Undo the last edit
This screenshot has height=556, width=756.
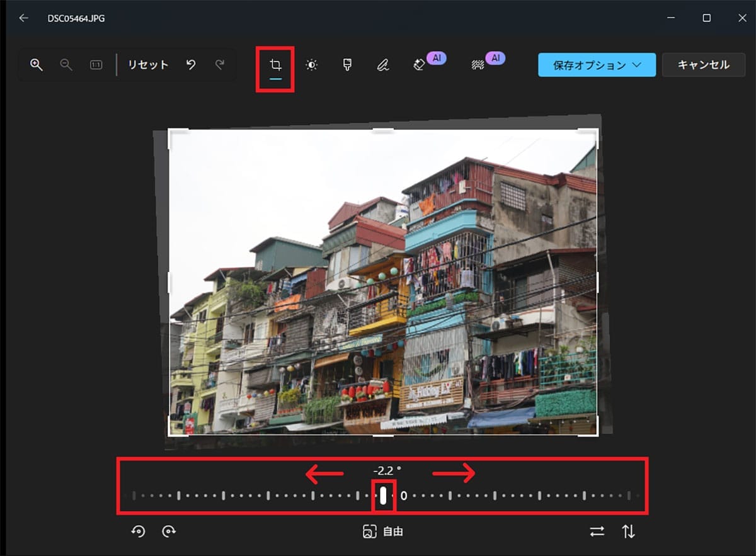pos(191,64)
